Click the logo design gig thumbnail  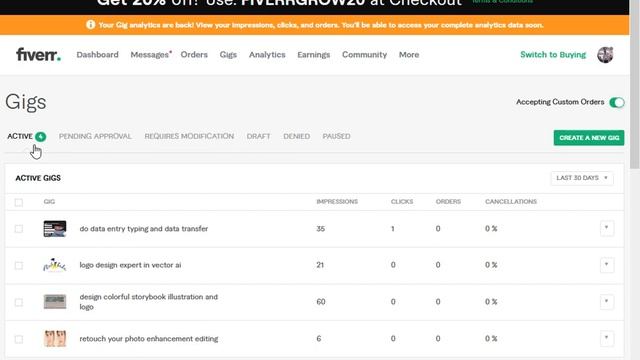point(55,265)
